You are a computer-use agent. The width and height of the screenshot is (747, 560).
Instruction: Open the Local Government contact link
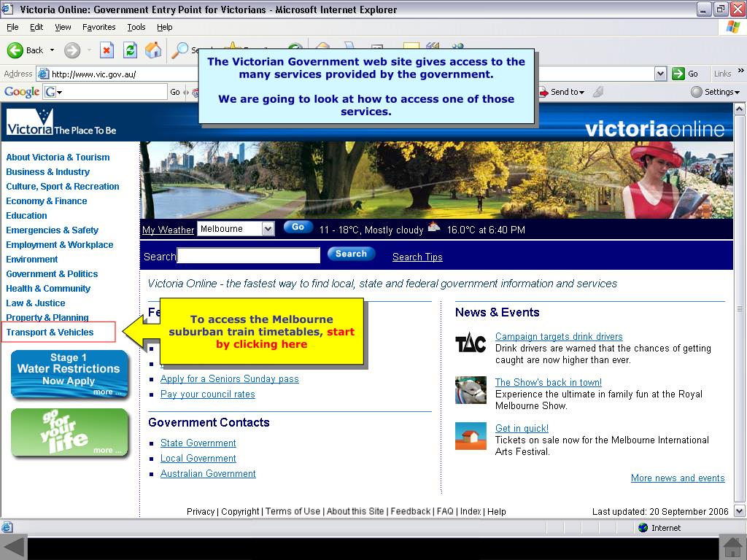tap(198, 458)
